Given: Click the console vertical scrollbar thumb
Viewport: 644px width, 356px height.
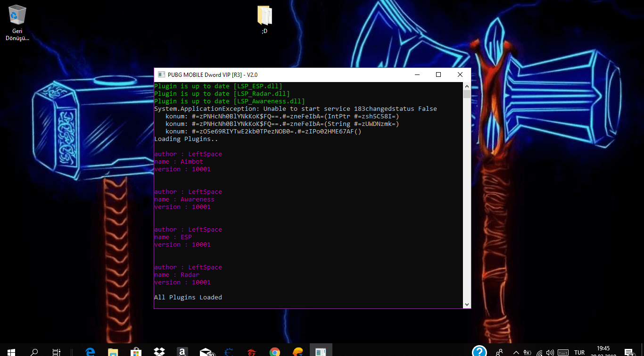Looking at the screenshot, I should (467, 94).
